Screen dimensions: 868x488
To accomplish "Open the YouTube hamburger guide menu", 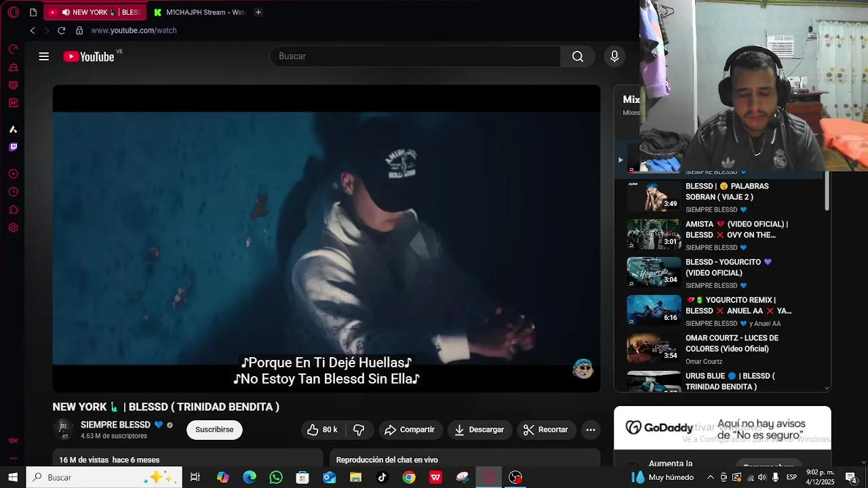I will (x=44, y=56).
